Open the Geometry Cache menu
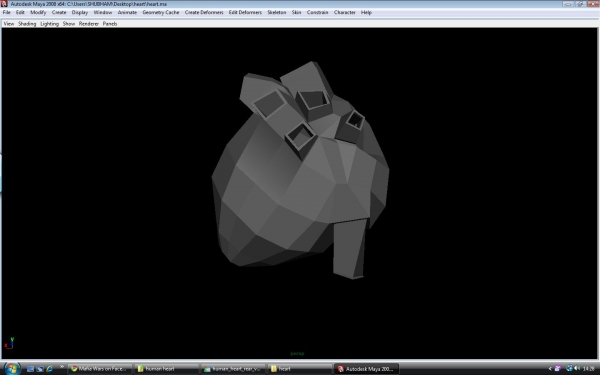Viewport: 600px width, 375px height. pos(161,13)
